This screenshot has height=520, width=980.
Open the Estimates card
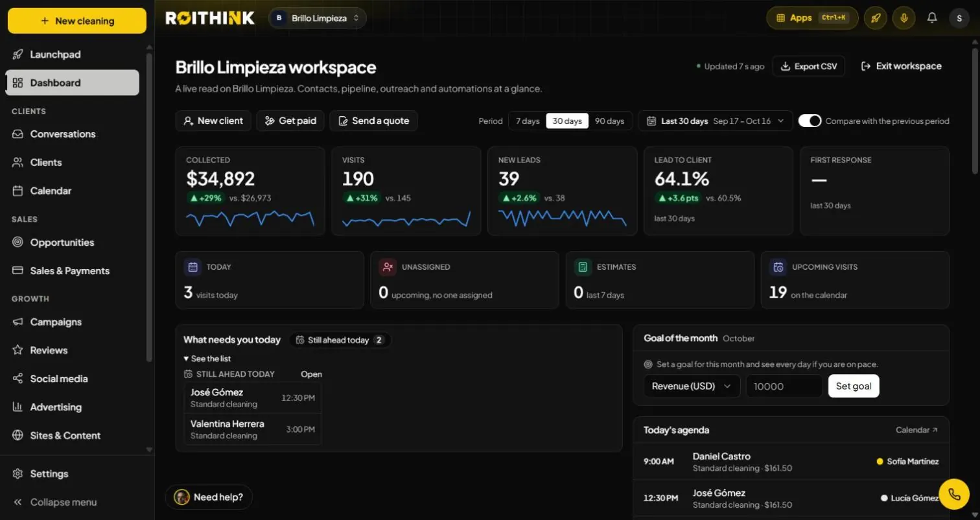coord(660,280)
